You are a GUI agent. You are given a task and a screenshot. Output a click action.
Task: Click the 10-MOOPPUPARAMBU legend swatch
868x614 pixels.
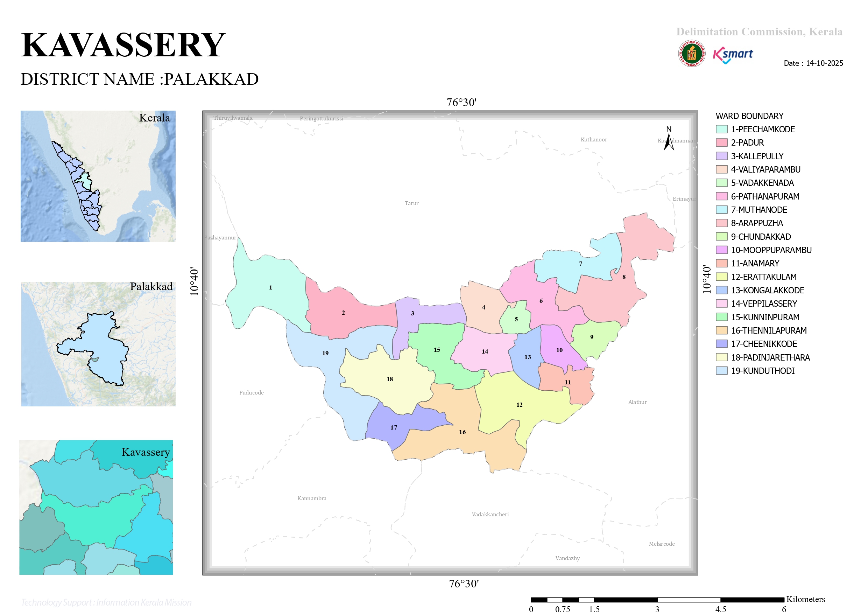[721, 250]
